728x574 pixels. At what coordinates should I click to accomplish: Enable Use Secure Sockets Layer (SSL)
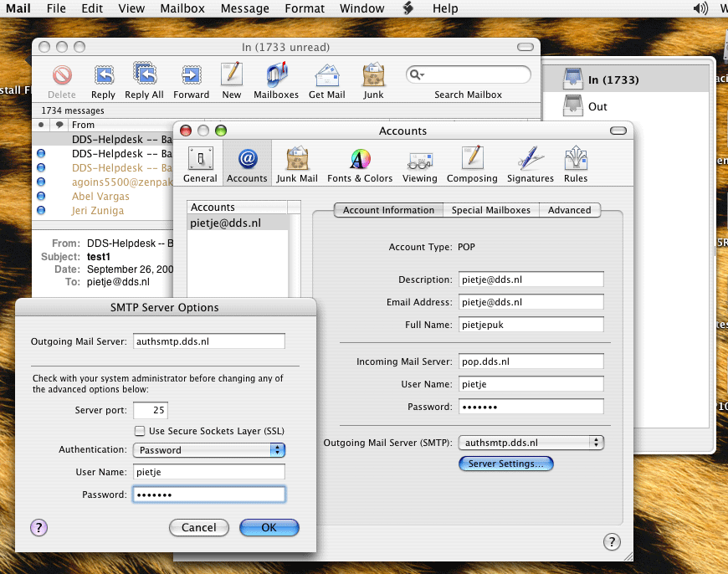coord(140,431)
